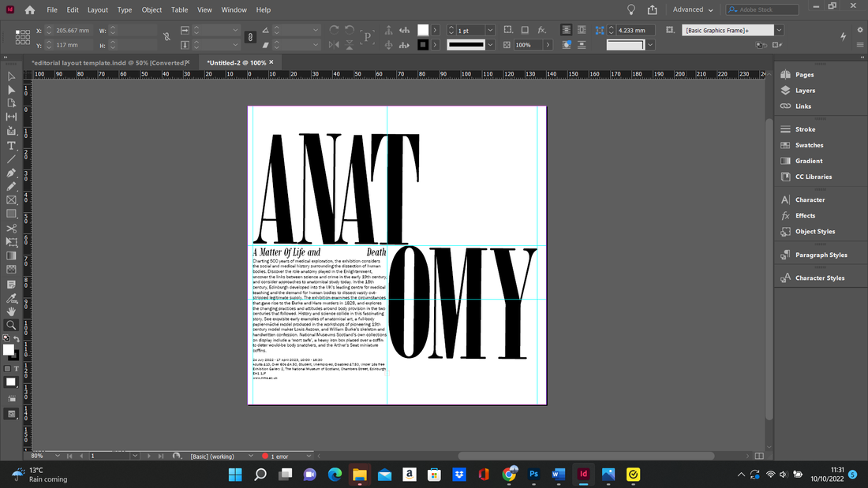Expand the Advanced workspace dropdown

tap(693, 10)
